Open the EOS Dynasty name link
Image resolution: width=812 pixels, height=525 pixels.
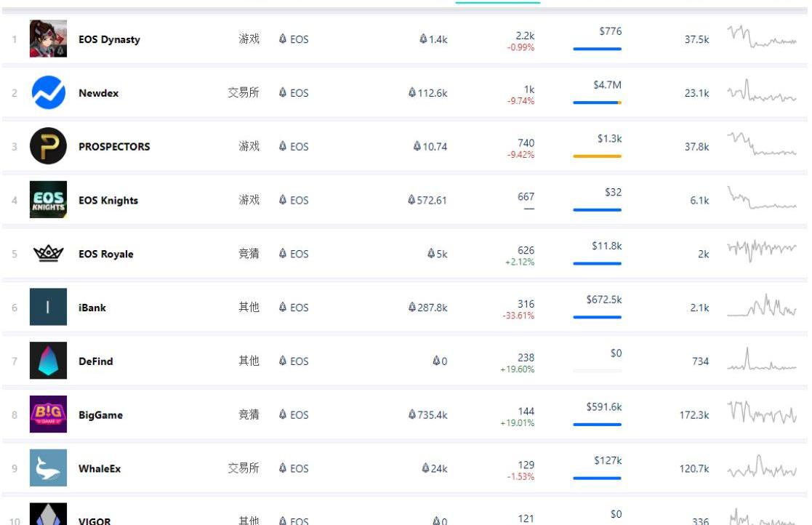pyautogui.click(x=109, y=39)
